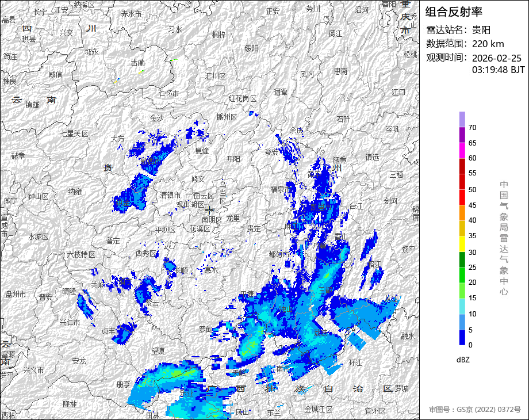Click the 组合反射率 title text
This screenshot has width=529, height=420.
tap(454, 12)
